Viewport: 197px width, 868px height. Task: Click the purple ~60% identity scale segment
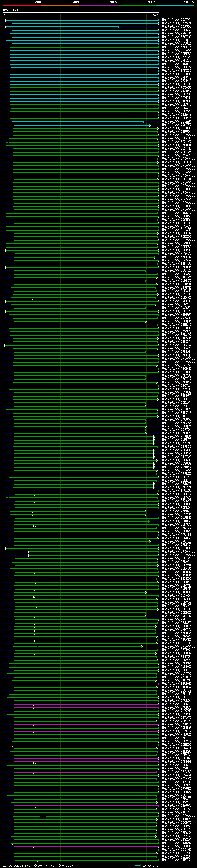[x=98, y=6]
